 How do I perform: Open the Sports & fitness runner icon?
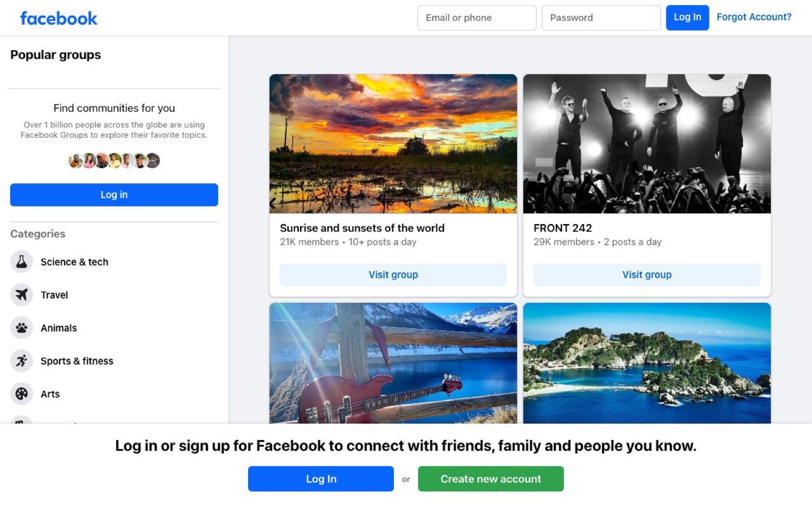[21, 361]
